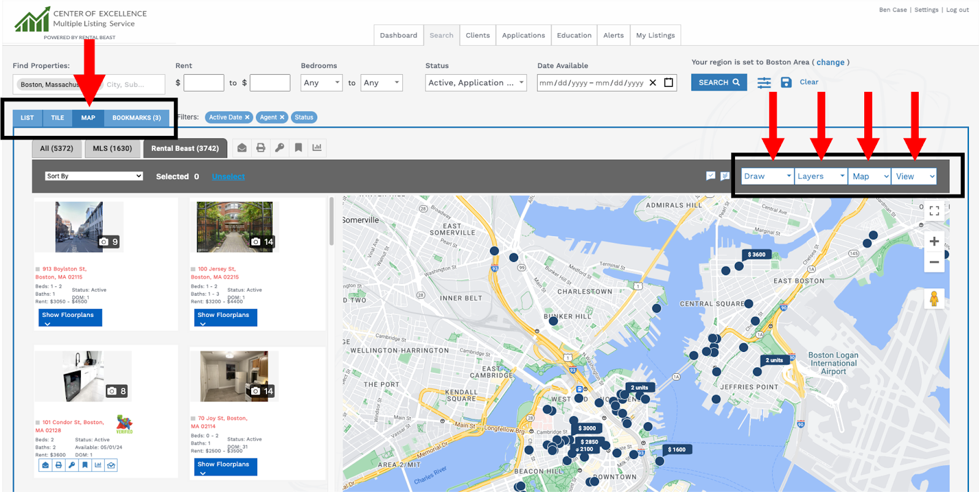
Task: Click the minimum Rent input field
Action: [x=204, y=83]
